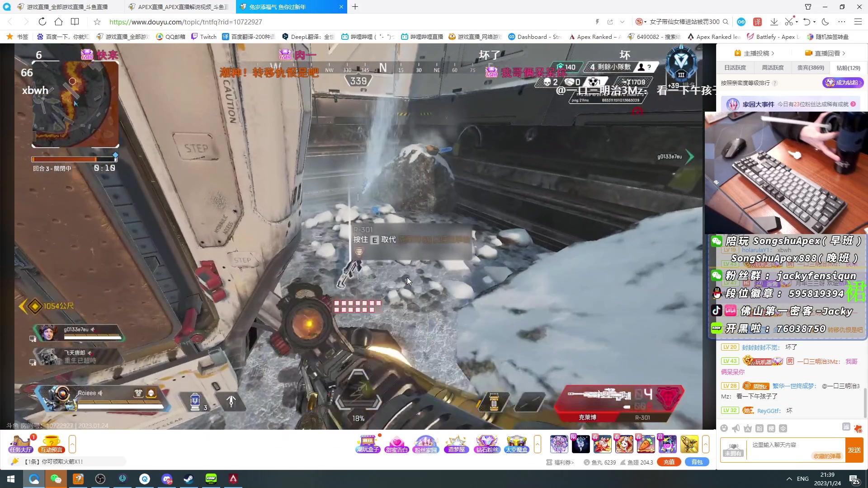
Task: Bookmark page with star icon
Action: [97, 22]
